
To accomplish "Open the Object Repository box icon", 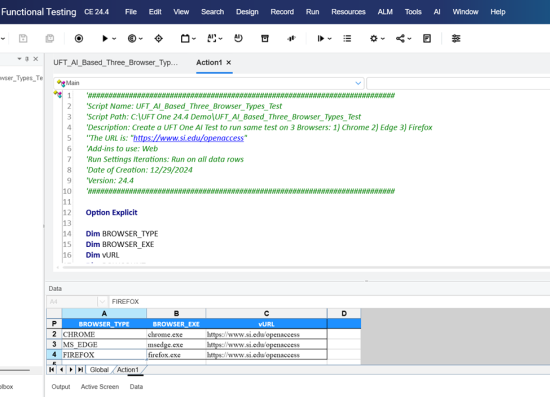I will [265, 38].
